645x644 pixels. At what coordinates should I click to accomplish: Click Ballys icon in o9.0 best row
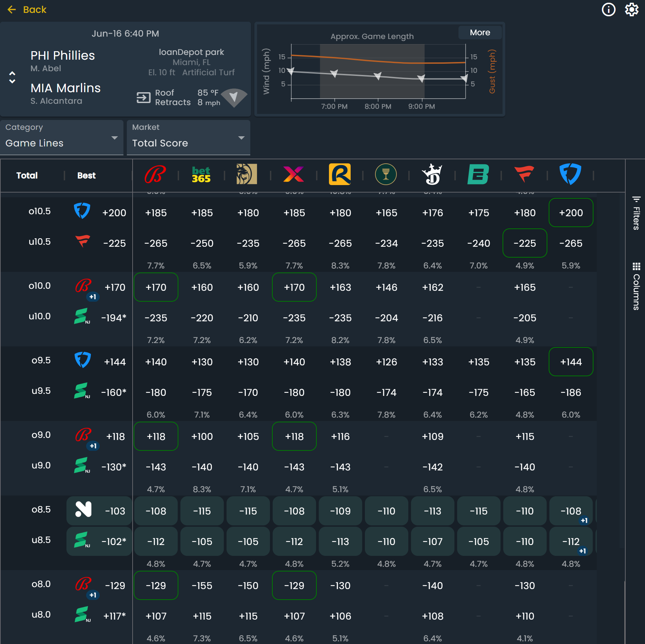point(83,435)
